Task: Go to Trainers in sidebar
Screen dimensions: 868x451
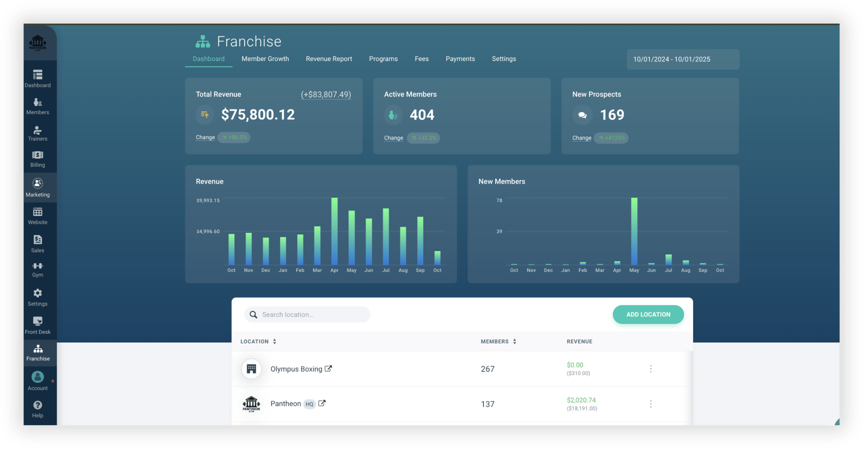Action: tap(38, 133)
